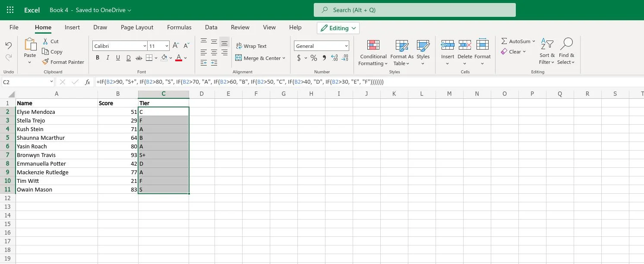This screenshot has height=264, width=644.
Task: Click the search box
Action: pos(415,10)
